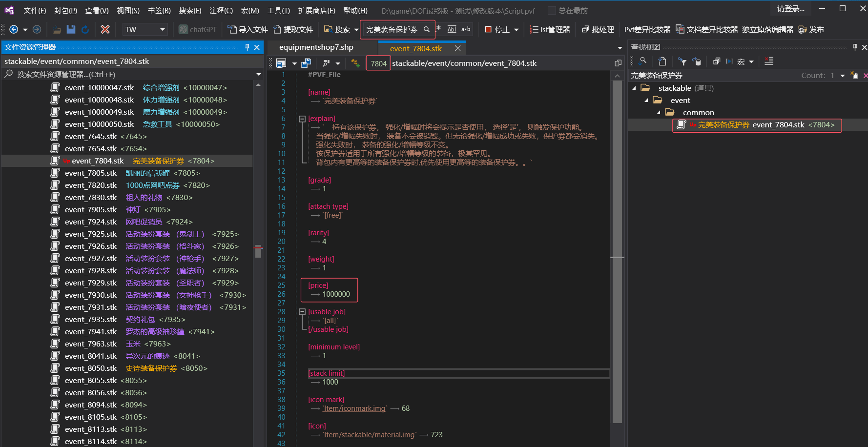
Task: Click the 请登录 login button
Action: pyautogui.click(x=790, y=9)
